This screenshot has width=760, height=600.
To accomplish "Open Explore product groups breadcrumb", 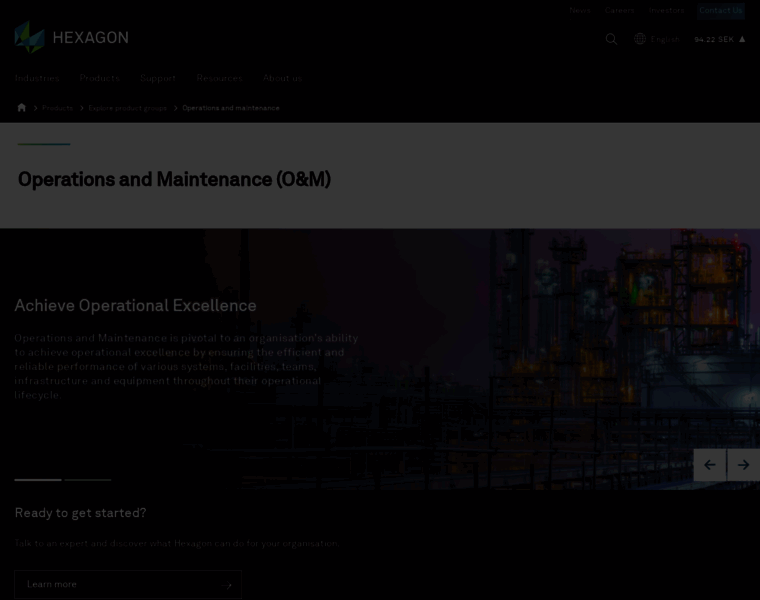I will pyautogui.click(x=127, y=108).
